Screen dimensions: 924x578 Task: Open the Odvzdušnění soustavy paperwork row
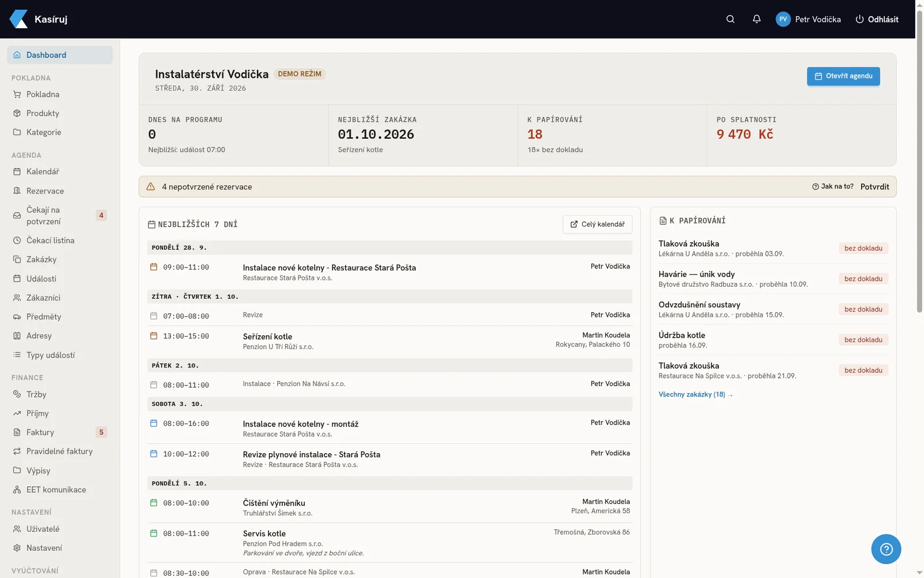773,309
